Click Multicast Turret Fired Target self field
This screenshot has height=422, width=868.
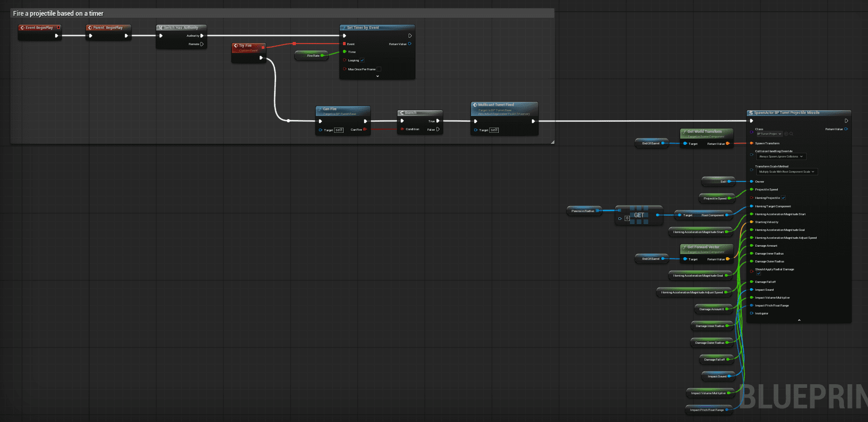[x=494, y=130]
